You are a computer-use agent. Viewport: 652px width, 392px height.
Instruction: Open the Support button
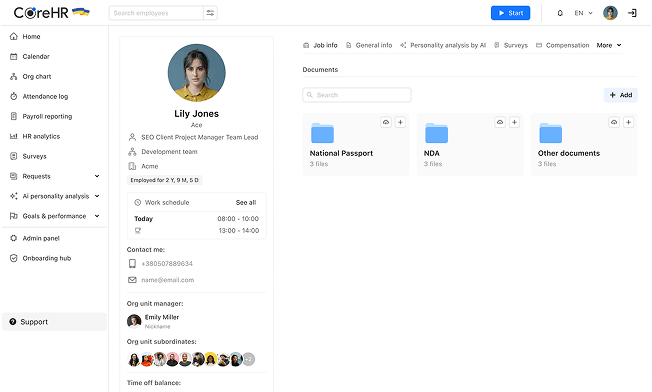pos(54,322)
